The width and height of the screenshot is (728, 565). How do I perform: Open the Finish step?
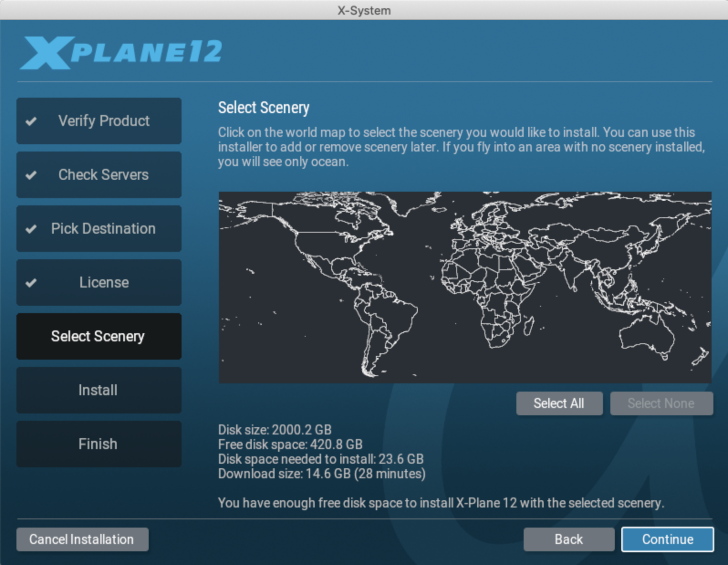pyautogui.click(x=99, y=444)
